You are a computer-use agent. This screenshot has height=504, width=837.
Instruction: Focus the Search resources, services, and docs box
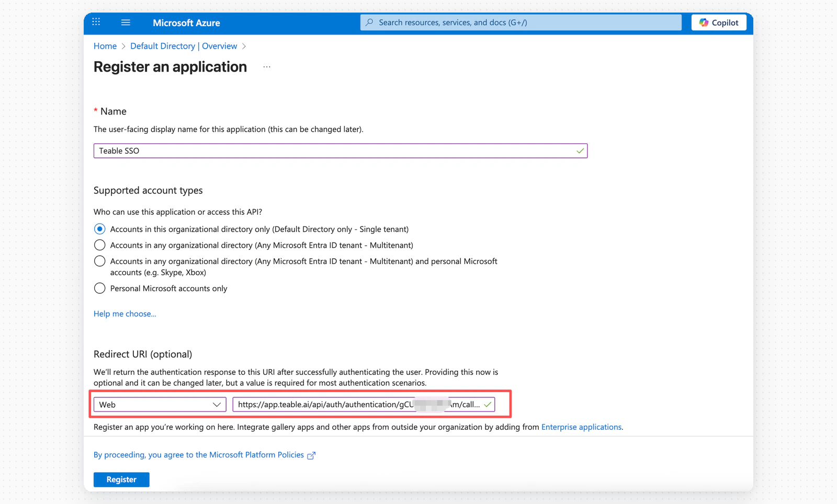tap(521, 22)
